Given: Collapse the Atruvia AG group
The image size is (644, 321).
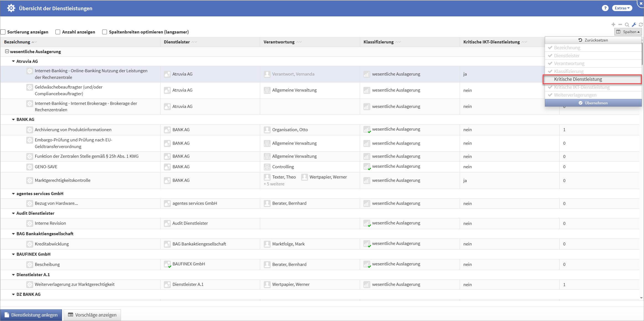Looking at the screenshot, I should tap(13, 61).
